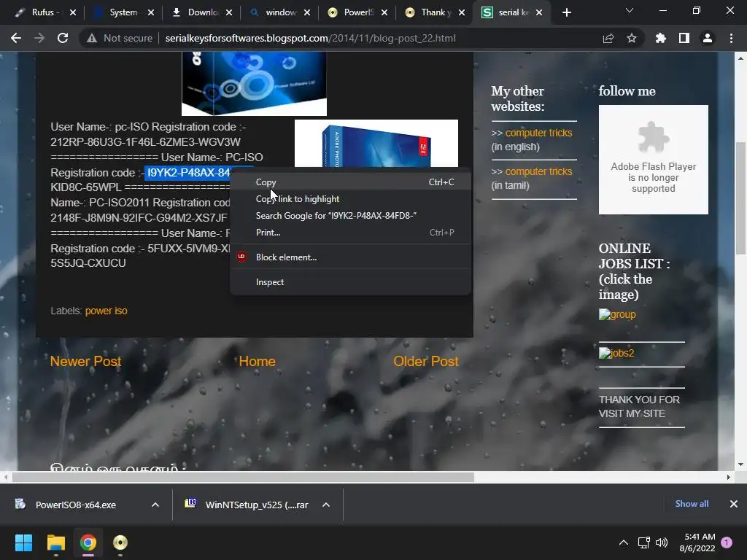Open the Extensions puzzle icon
The image size is (747, 560).
click(x=661, y=38)
